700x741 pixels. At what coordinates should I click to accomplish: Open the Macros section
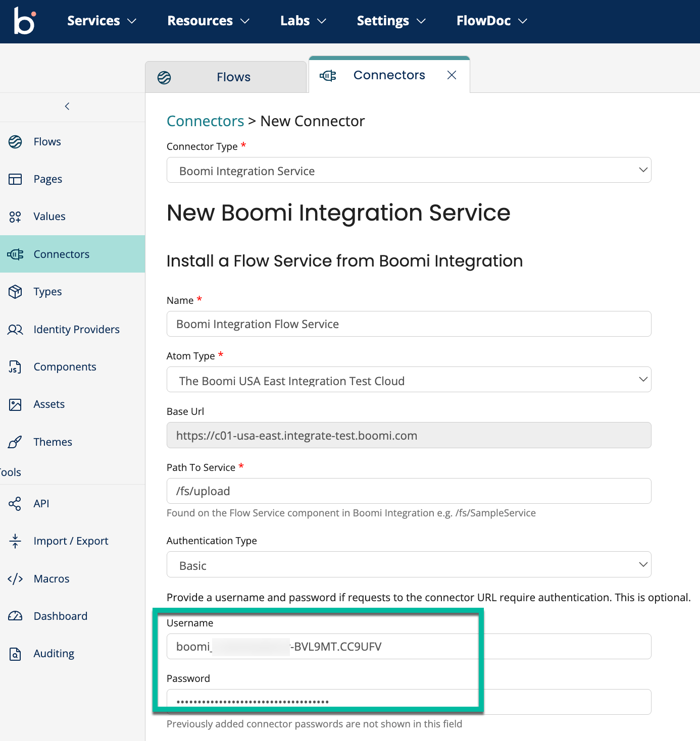point(51,578)
